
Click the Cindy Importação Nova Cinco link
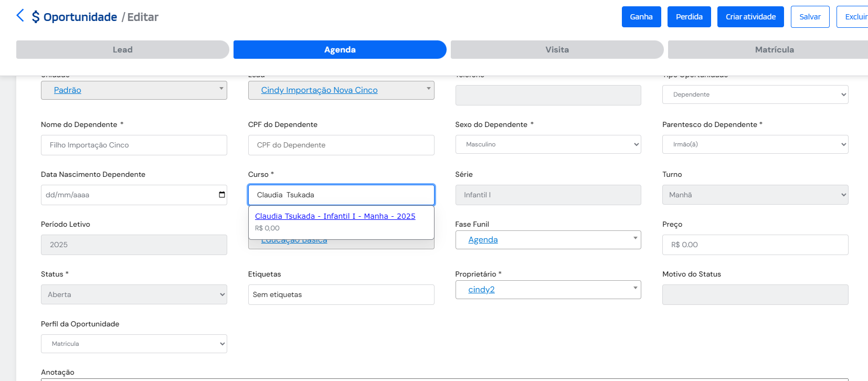click(x=319, y=90)
